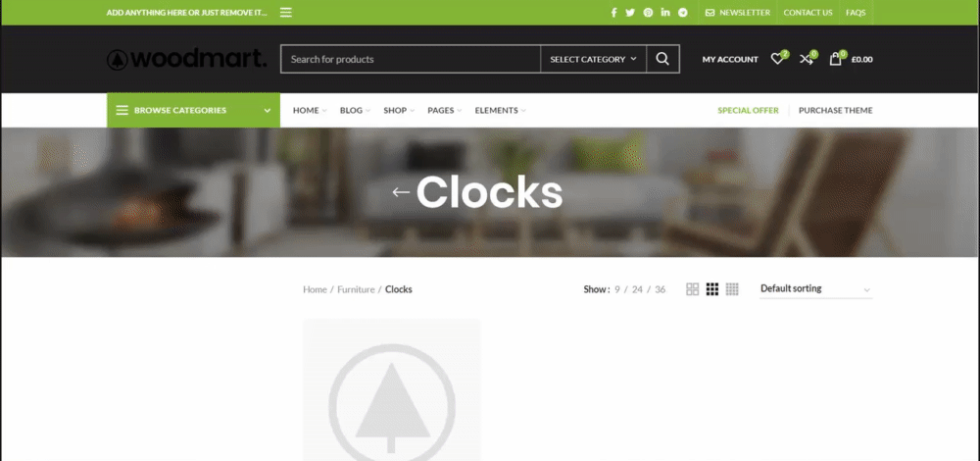This screenshot has height=461, width=980.
Task: Open the wishlist heart icon
Action: [x=777, y=59]
